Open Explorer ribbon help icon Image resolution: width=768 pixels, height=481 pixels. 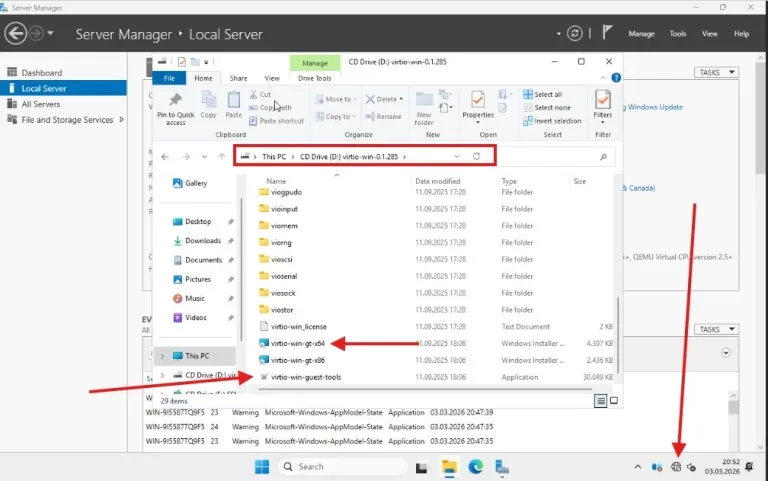point(616,77)
